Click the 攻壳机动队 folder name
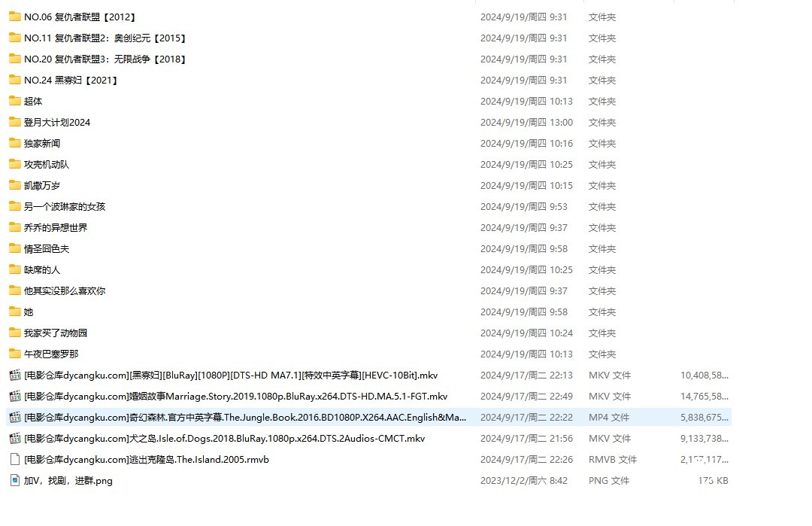Viewport: 812px width, 526px height. pos(47,164)
